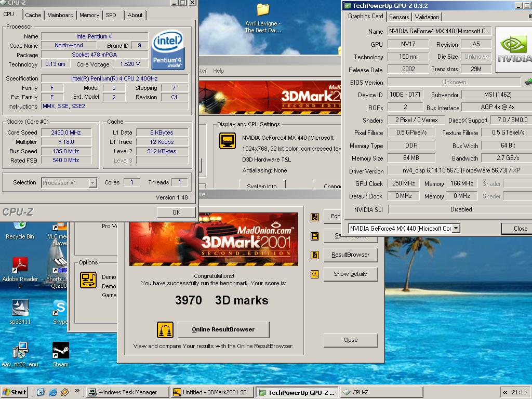
Task: Switch to Untitled - 3DMark2001 SE taskbar button
Action: point(212,392)
